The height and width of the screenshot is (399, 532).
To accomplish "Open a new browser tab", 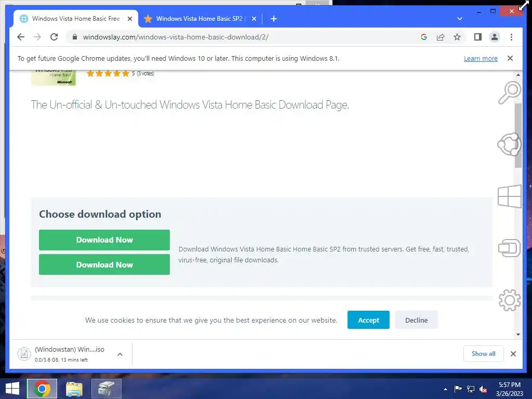I will 274,19.
